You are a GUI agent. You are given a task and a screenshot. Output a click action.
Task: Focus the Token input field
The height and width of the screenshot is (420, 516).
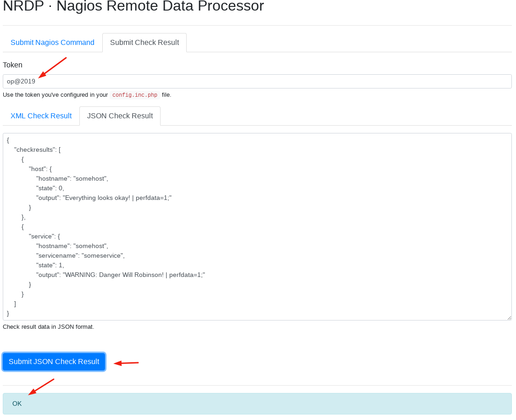(x=257, y=81)
